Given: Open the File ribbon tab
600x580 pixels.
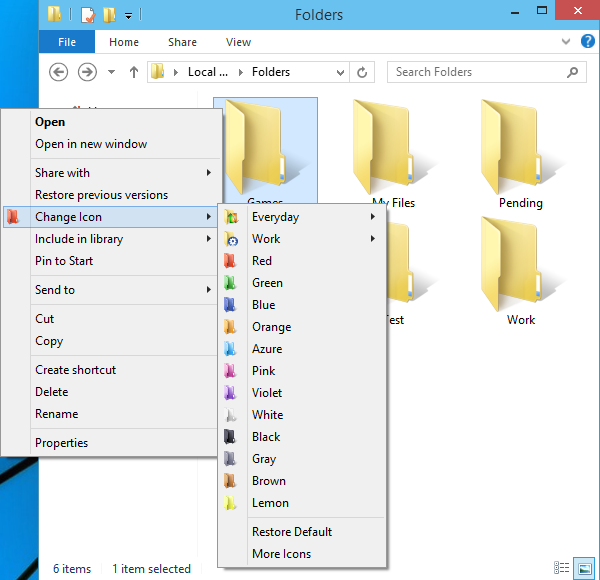Looking at the screenshot, I should tap(67, 42).
